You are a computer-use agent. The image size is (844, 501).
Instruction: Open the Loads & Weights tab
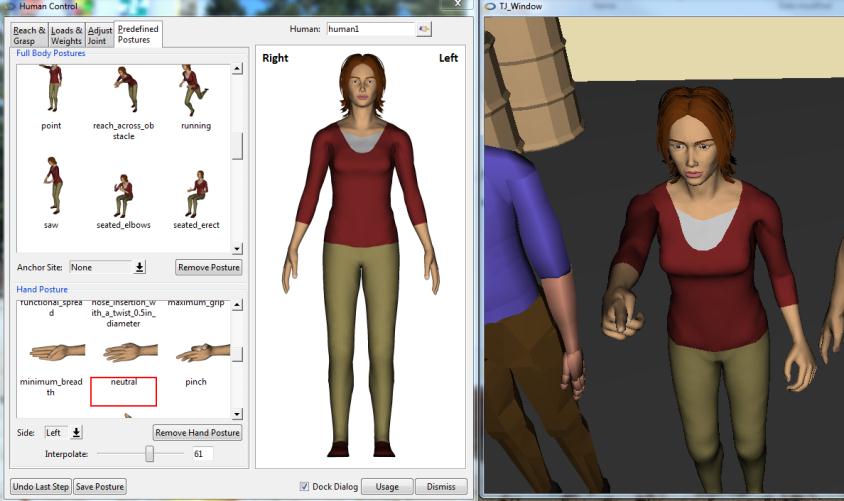click(x=66, y=35)
